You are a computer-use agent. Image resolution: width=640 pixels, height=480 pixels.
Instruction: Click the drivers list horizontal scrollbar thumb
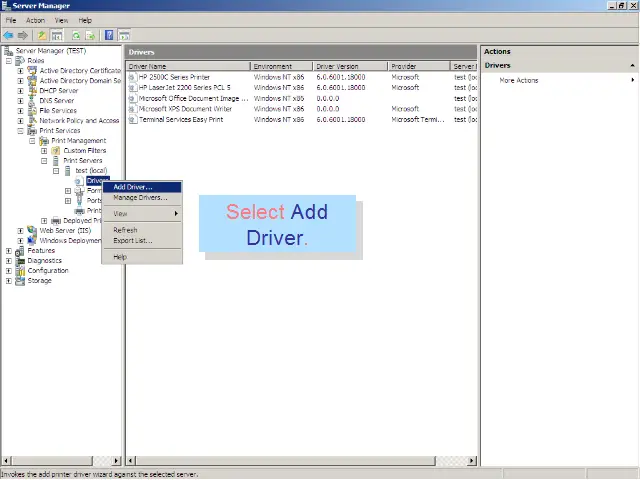pos(286,461)
